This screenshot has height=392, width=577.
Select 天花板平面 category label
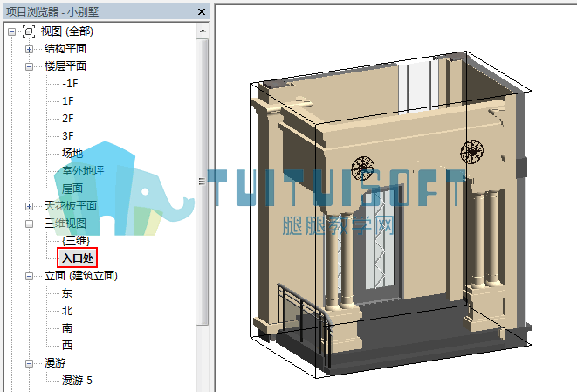point(71,206)
